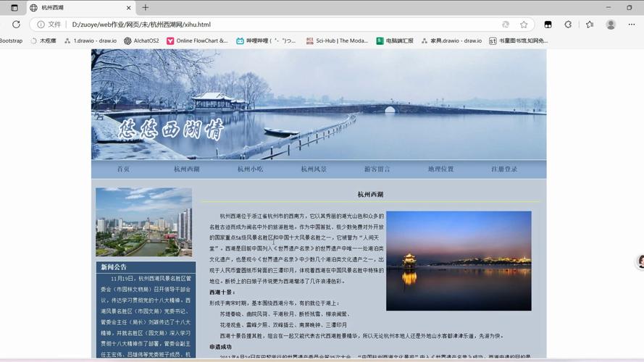Add this page to favorites
644x362 pixels.
point(524,25)
